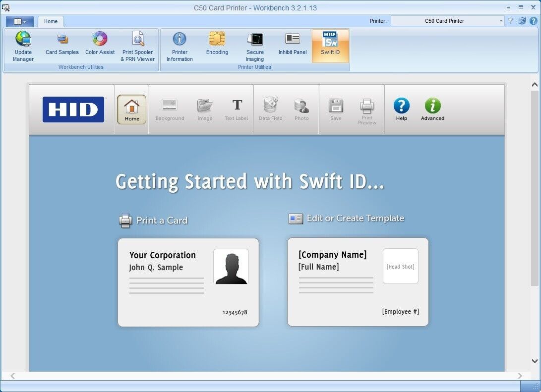Click the silhouette photo on sample card
Screen dimensions: 541x392
pos(231,267)
